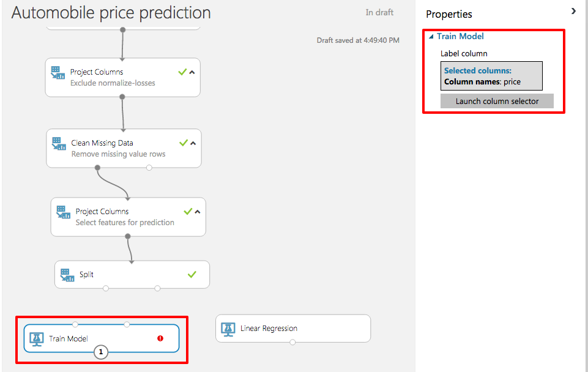Click the Train Model module flask icon
This screenshot has height=372, width=588.
coord(37,338)
